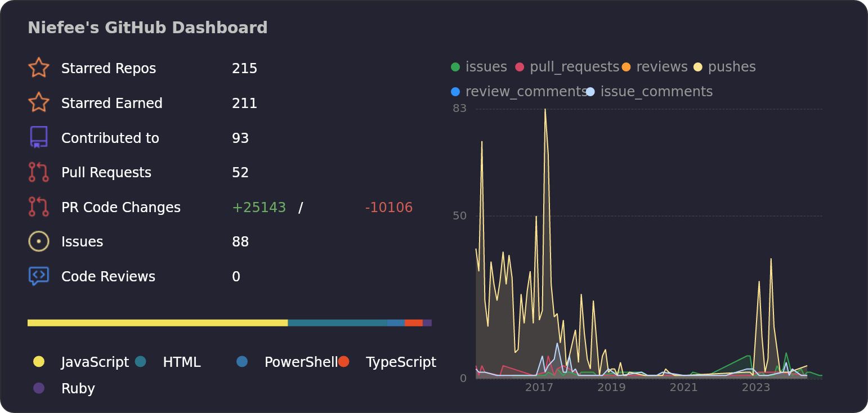Viewport: 868px width, 413px height.
Task: Click the 52 pull requests value
Action: [x=240, y=173]
